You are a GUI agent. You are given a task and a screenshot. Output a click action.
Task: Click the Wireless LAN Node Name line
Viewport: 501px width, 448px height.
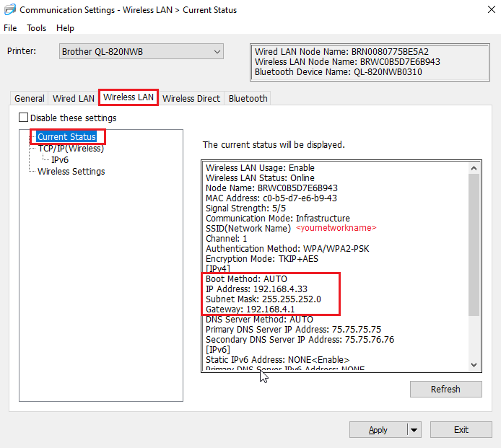click(x=347, y=62)
